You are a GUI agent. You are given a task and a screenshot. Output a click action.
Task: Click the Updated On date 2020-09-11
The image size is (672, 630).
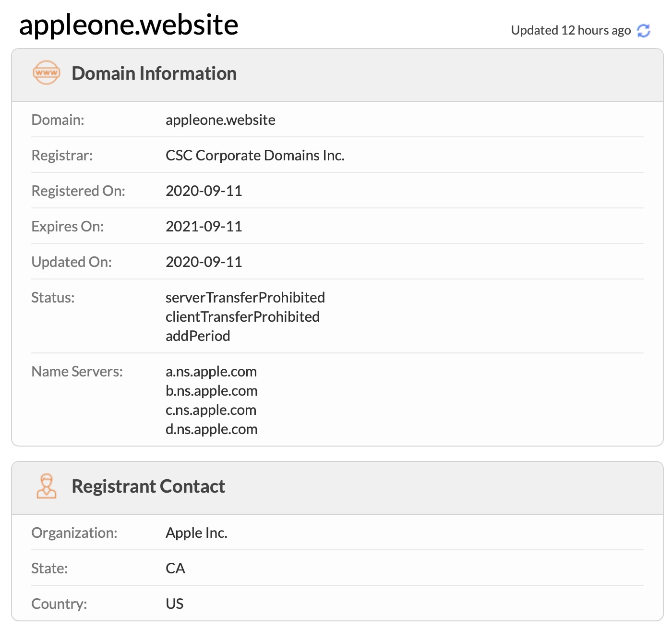coord(204,262)
